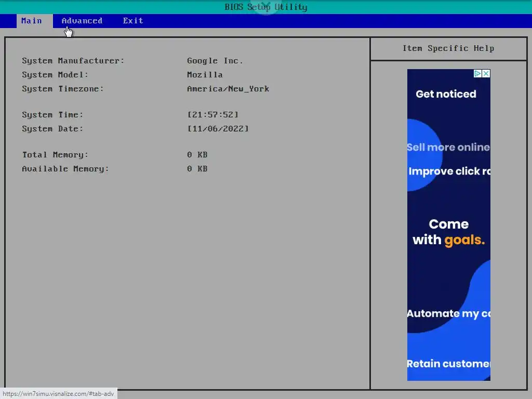Click 'Sell more online' in the ad
The height and width of the screenshot is (399, 532).
448,147
